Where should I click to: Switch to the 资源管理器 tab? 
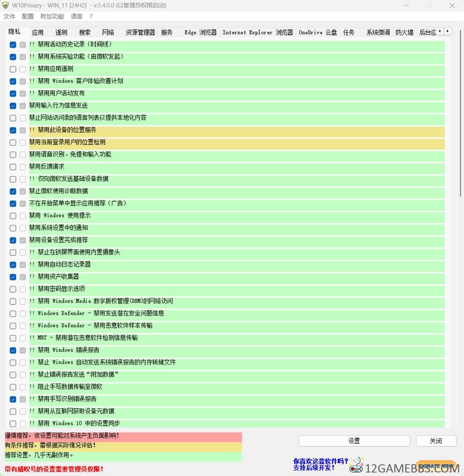[140, 32]
